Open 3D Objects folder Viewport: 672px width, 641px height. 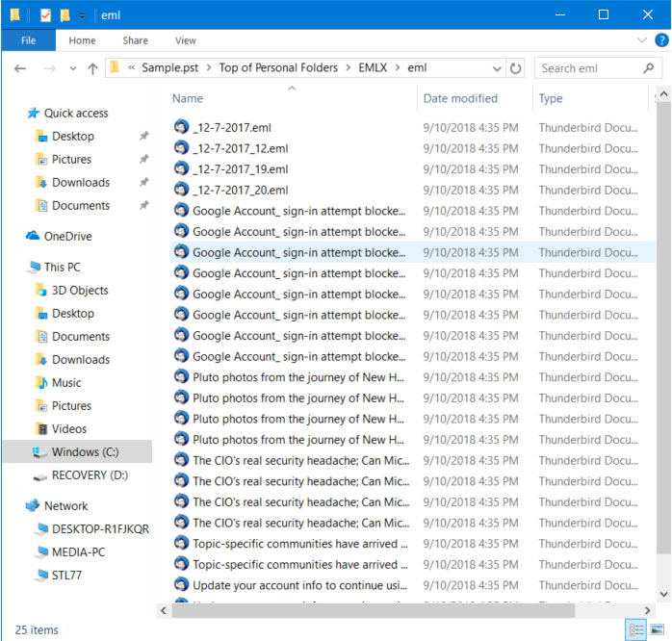[80, 291]
